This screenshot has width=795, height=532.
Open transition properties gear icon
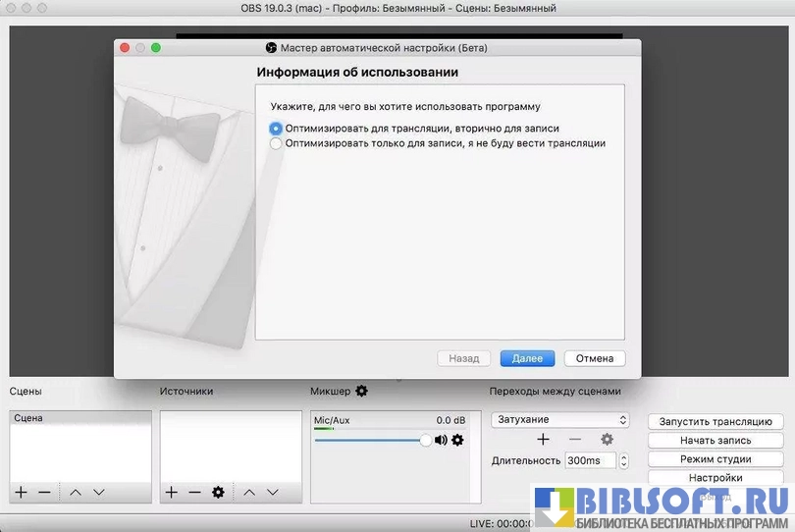tap(607, 440)
